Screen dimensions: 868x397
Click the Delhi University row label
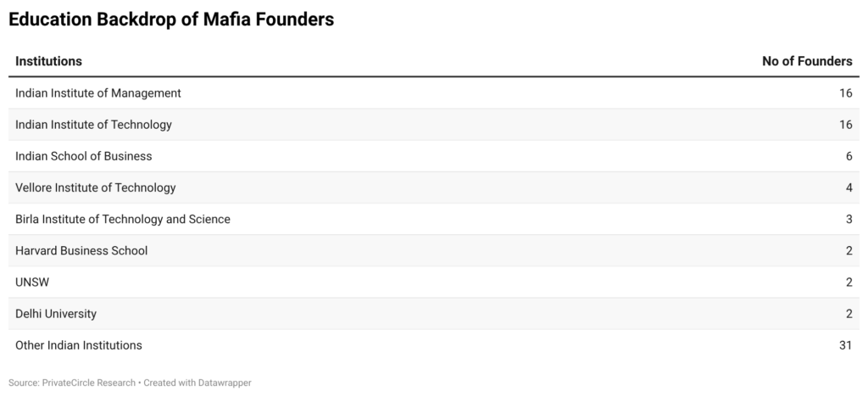(56, 314)
